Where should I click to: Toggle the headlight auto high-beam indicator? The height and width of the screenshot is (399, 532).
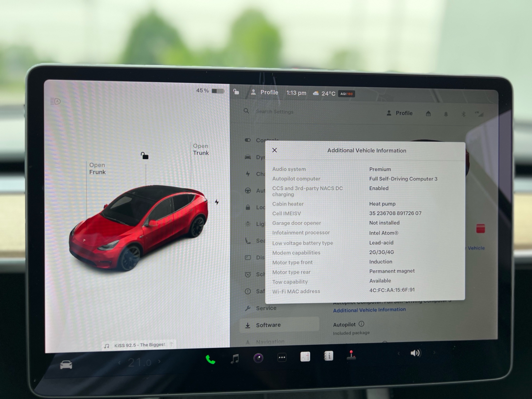tap(55, 101)
